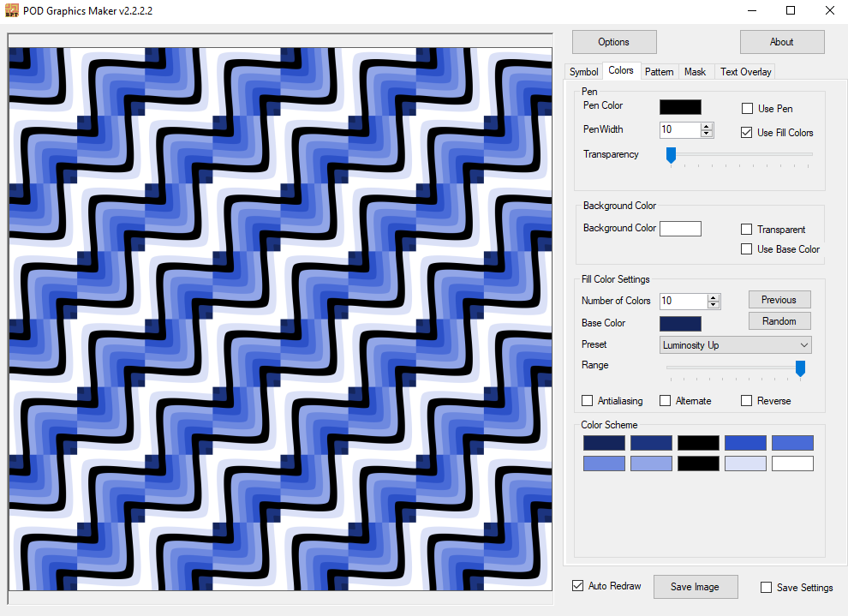Minimize the POD Graphics Maker window
The width and height of the screenshot is (848, 616).
coord(751,11)
